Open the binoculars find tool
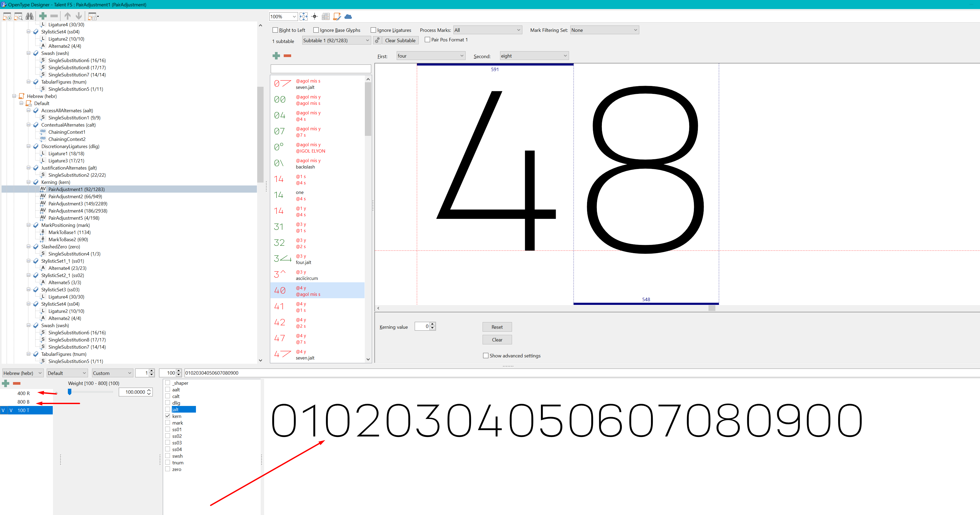980x515 pixels. tap(30, 16)
